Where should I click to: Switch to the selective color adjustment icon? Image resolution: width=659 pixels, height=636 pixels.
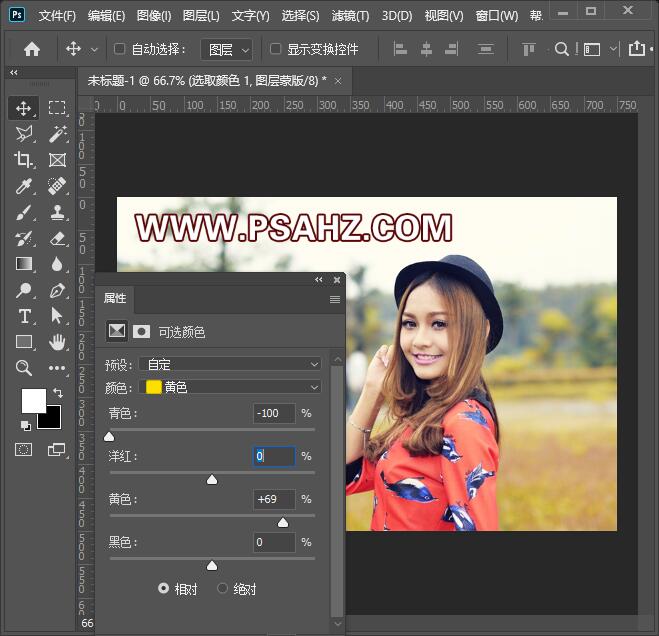coord(117,331)
